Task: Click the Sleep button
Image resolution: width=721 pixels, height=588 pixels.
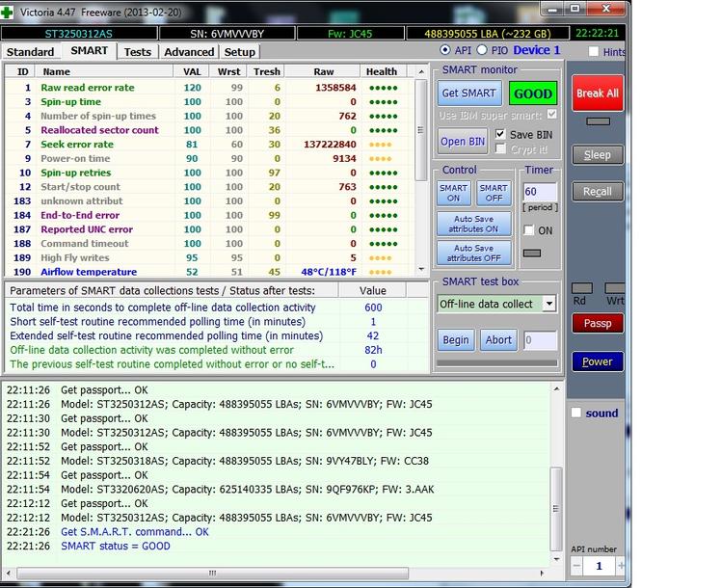Action: 598,155
